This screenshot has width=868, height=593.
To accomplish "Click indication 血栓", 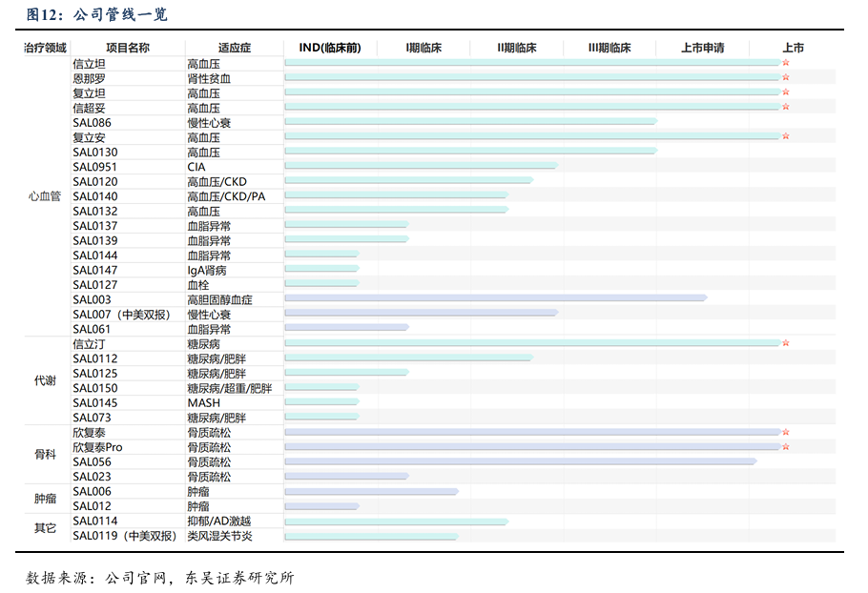I will (x=198, y=285).
